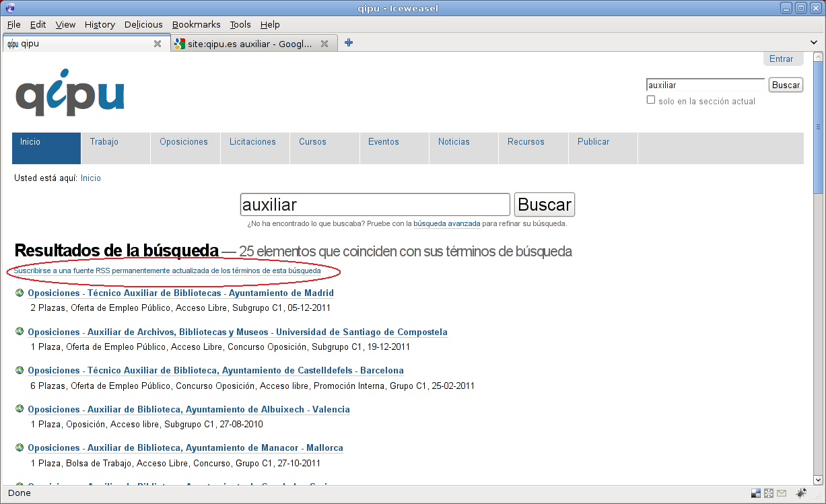Click the scrollbar down arrow
The height and width of the screenshot is (504, 826).
(x=818, y=480)
